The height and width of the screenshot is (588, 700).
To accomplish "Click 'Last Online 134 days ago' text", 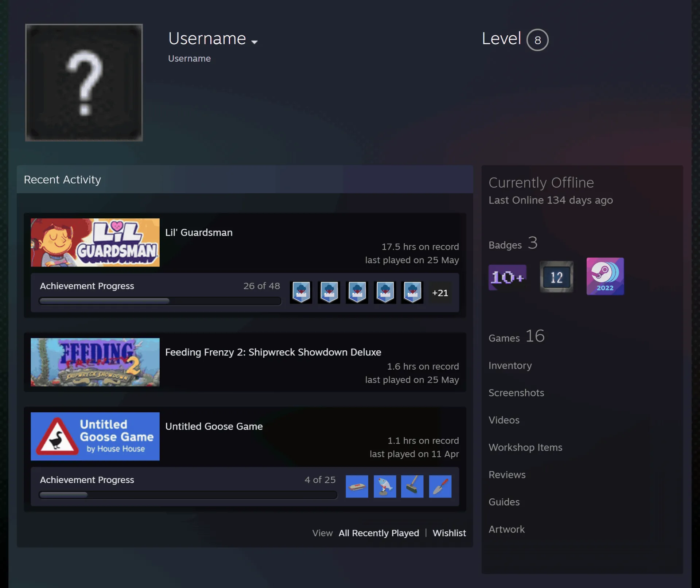I will [x=551, y=200].
